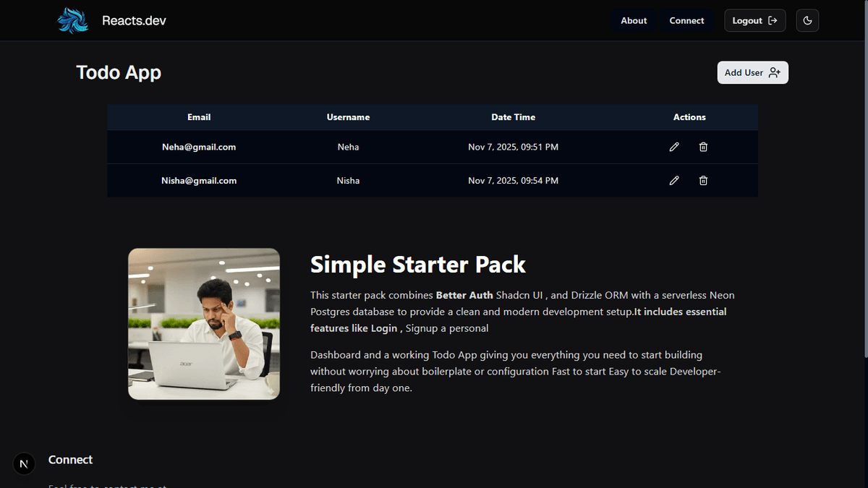Go to Connect in the navbar

(686, 20)
